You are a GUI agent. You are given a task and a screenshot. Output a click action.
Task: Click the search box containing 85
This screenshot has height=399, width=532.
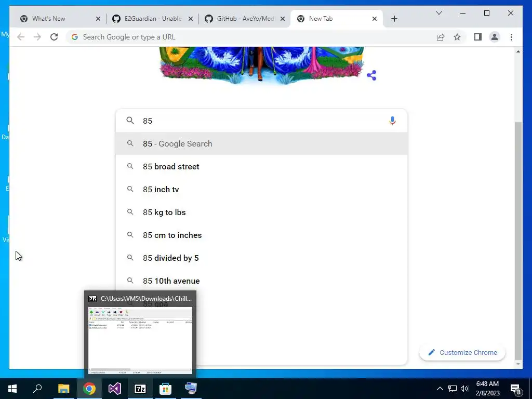point(261,121)
